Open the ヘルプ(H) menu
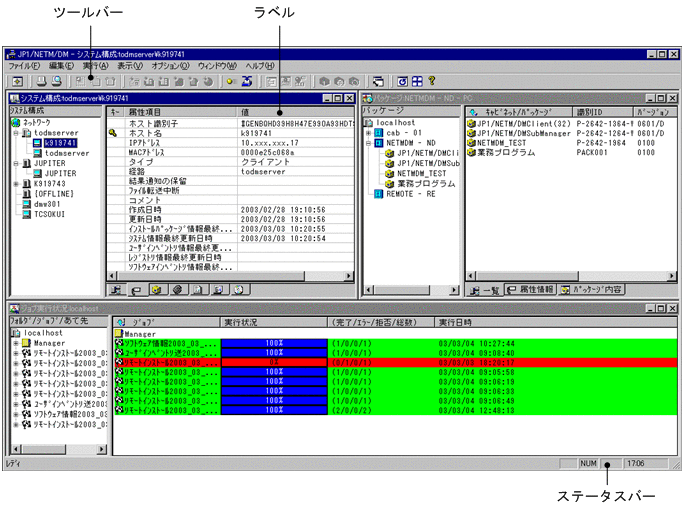The width and height of the screenshot is (685, 508). (259, 65)
